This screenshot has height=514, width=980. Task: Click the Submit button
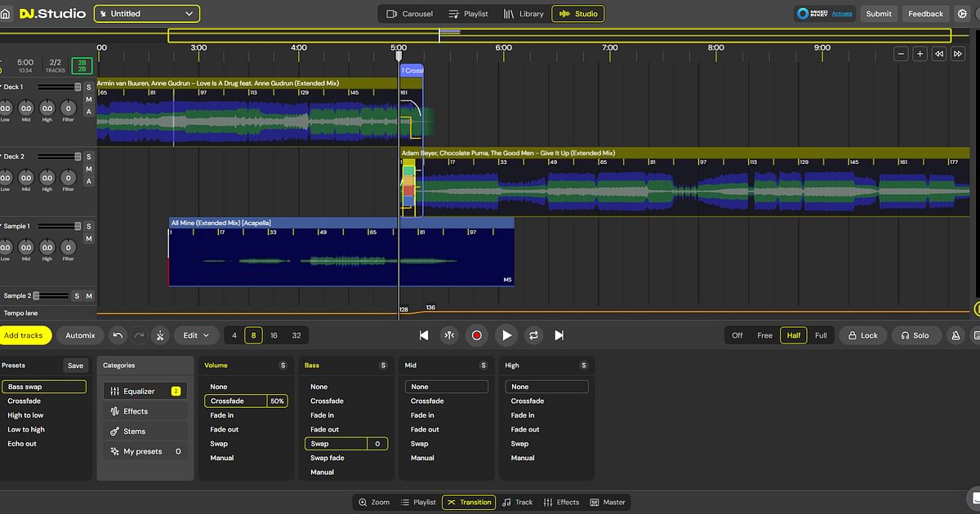coord(879,13)
